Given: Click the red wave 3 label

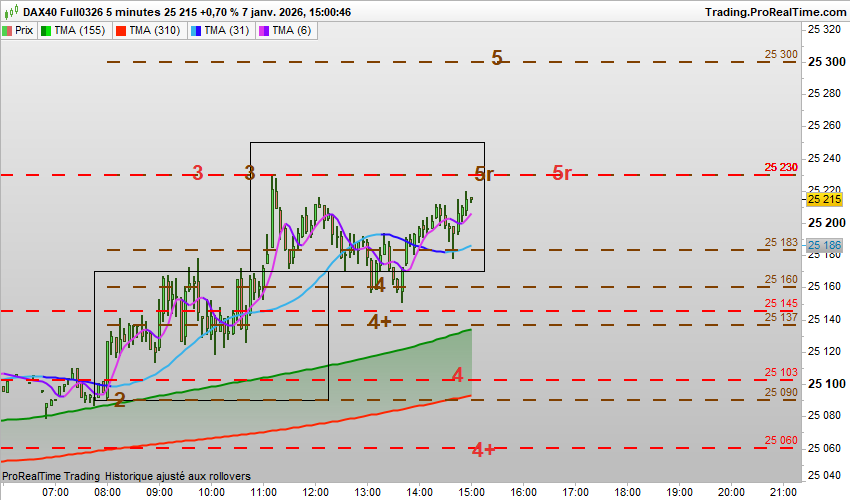Looking at the screenshot, I should point(198,173).
